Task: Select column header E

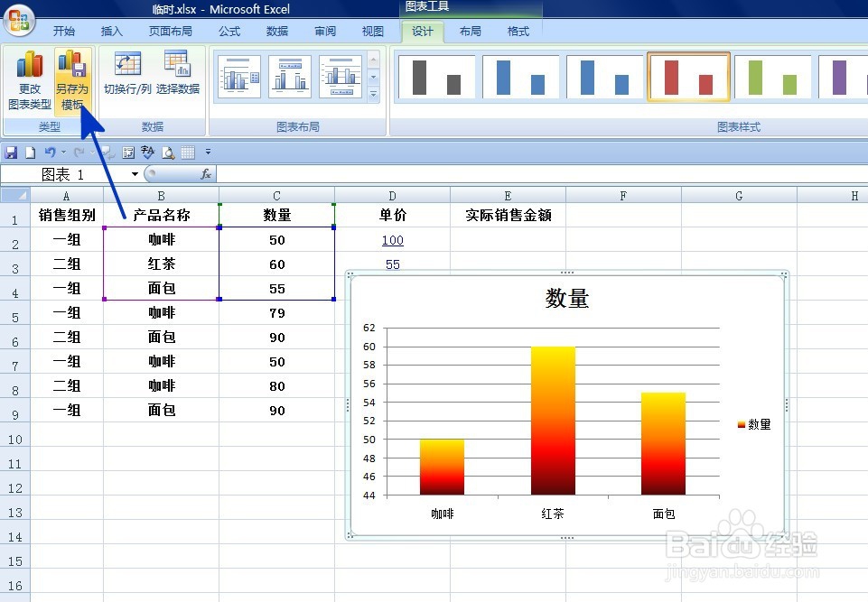Action: coord(507,194)
